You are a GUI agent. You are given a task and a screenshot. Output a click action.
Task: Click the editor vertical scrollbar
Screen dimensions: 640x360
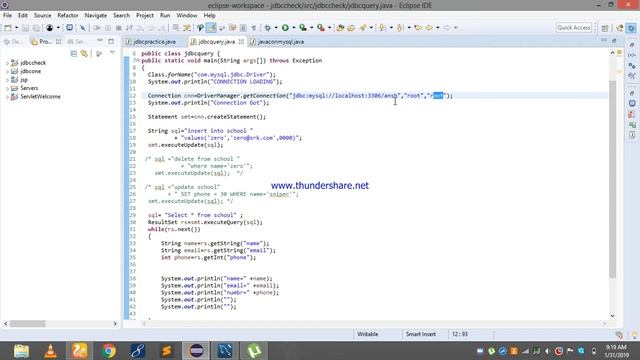coord(612,180)
